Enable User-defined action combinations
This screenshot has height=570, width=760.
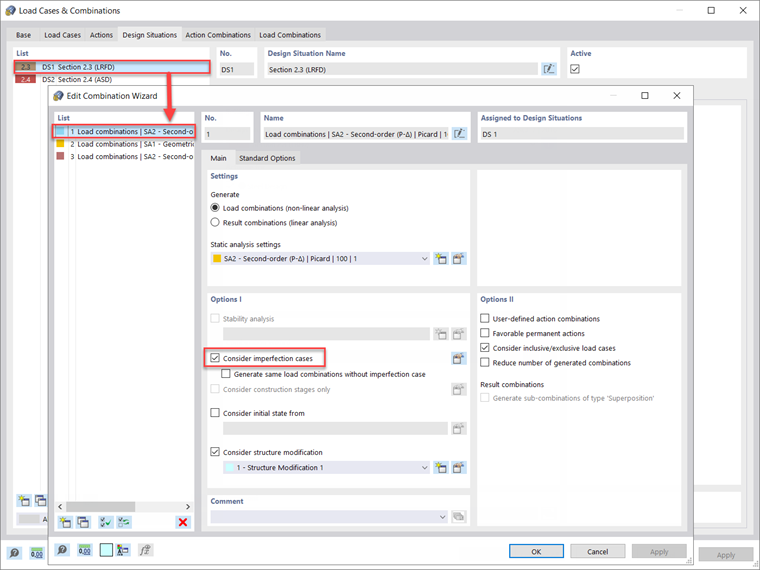[485, 318]
